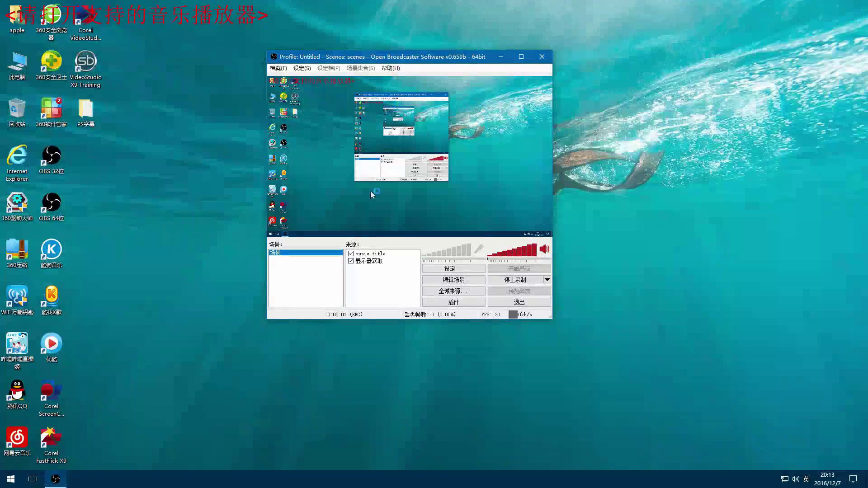Open OBS 32位 desktop shortcut
The image size is (868, 488).
tap(51, 156)
